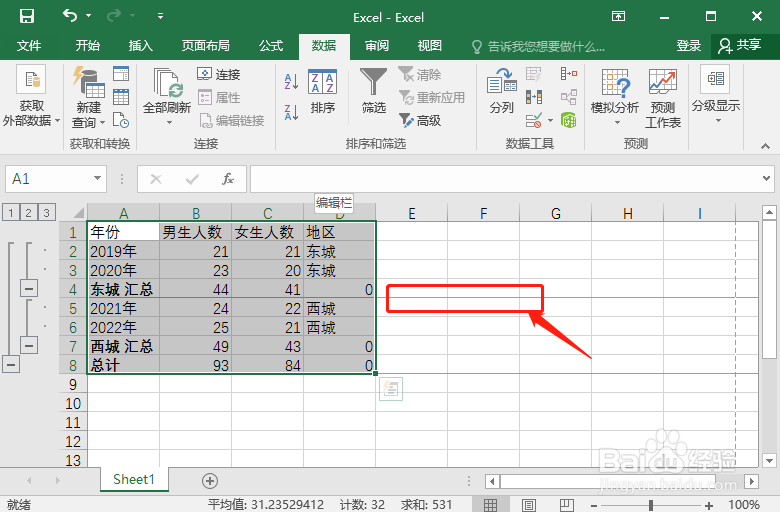Click the Manage Data Model icon

pyautogui.click(x=569, y=120)
